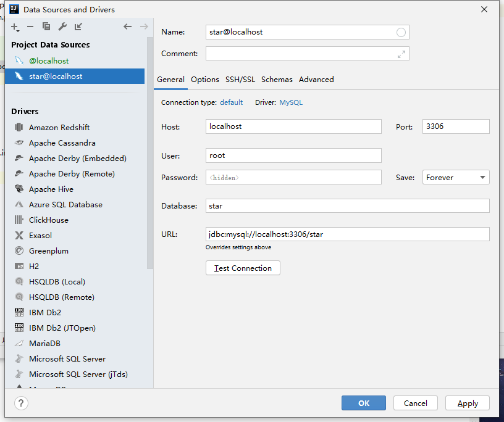Navigate back with the left arrow
The width and height of the screenshot is (504, 422).
coord(128,27)
